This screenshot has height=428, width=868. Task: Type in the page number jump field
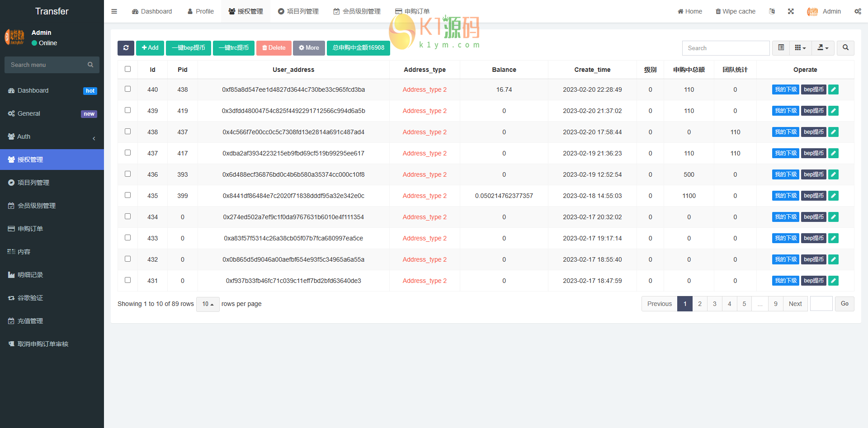pos(821,304)
